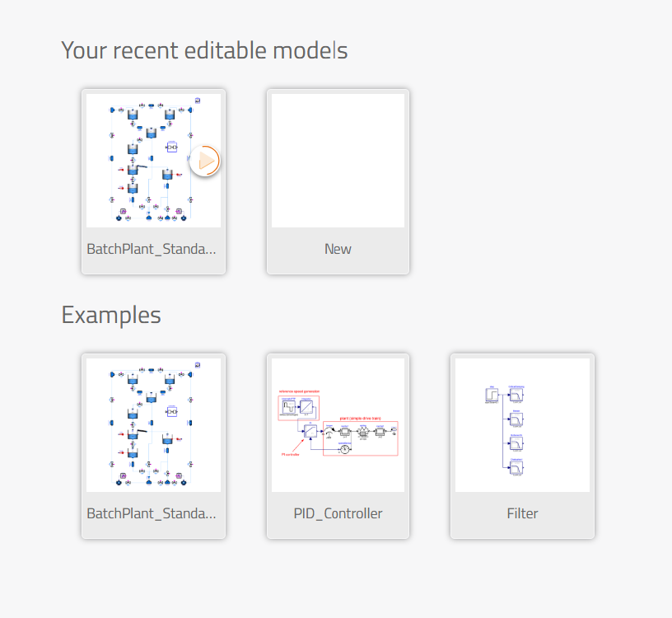Click the top CriticalDamping filter block icon
The height and width of the screenshot is (618, 672).
pyautogui.click(x=516, y=395)
